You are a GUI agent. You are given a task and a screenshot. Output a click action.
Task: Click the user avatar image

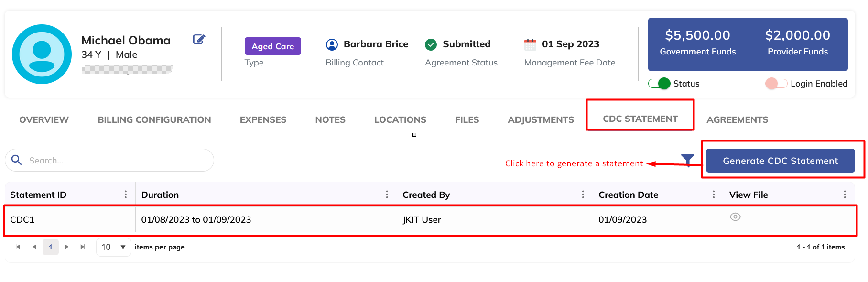[42, 54]
